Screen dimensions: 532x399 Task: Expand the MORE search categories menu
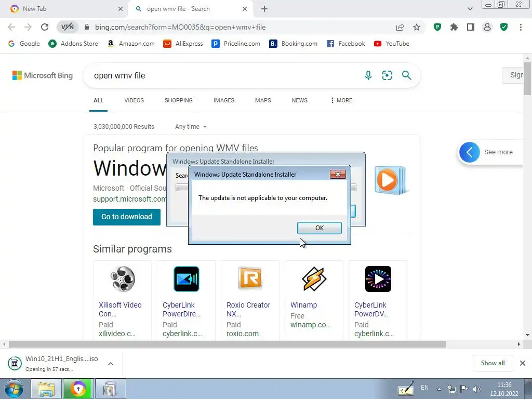click(341, 100)
